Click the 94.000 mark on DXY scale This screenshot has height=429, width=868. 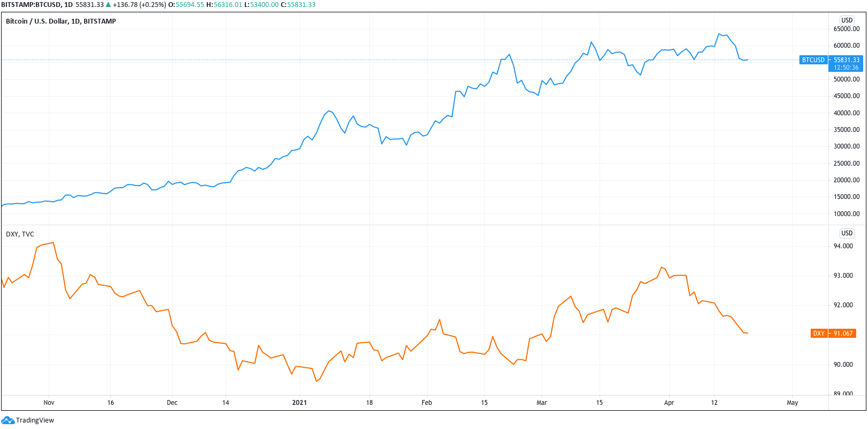tap(843, 246)
